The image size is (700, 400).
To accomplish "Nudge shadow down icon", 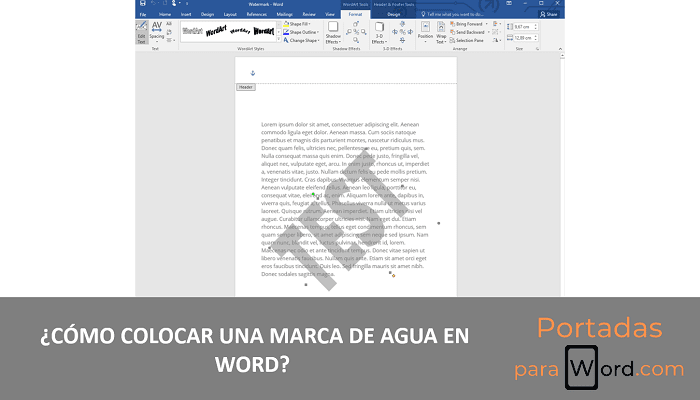I will click(x=356, y=40).
